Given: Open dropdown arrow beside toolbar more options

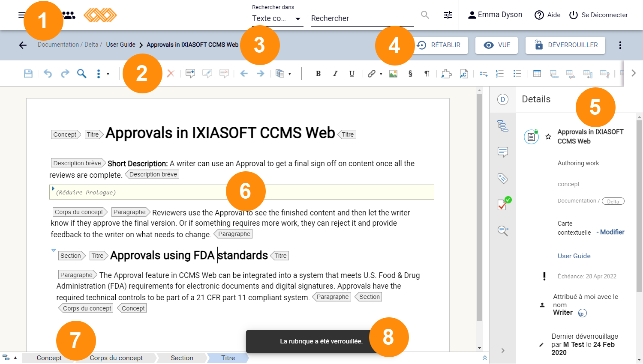Looking at the screenshot, I should [x=108, y=74].
